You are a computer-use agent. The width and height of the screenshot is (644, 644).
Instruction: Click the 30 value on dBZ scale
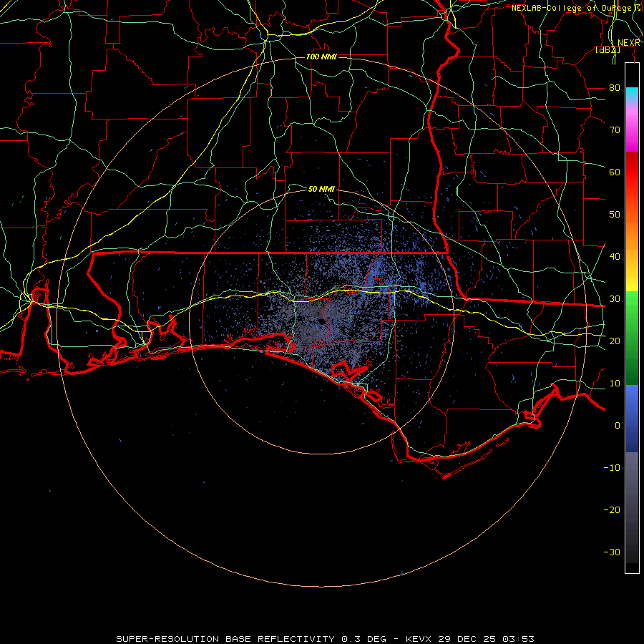tap(615, 298)
